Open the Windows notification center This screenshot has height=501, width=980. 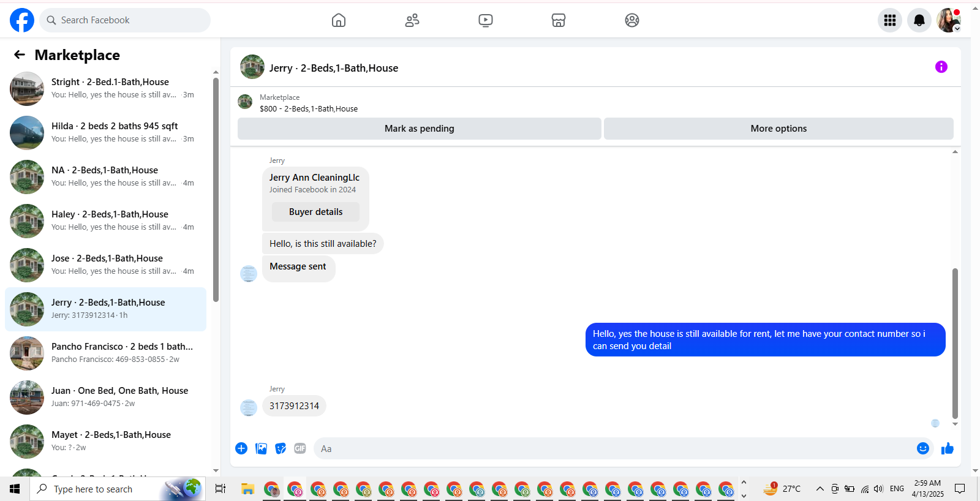[x=960, y=489]
